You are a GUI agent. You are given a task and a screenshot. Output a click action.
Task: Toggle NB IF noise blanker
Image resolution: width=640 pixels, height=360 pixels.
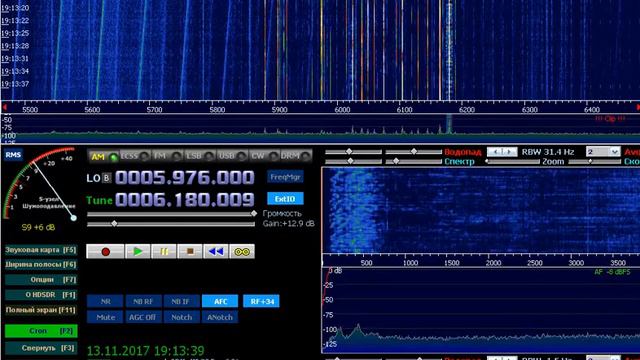click(x=182, y=302)
